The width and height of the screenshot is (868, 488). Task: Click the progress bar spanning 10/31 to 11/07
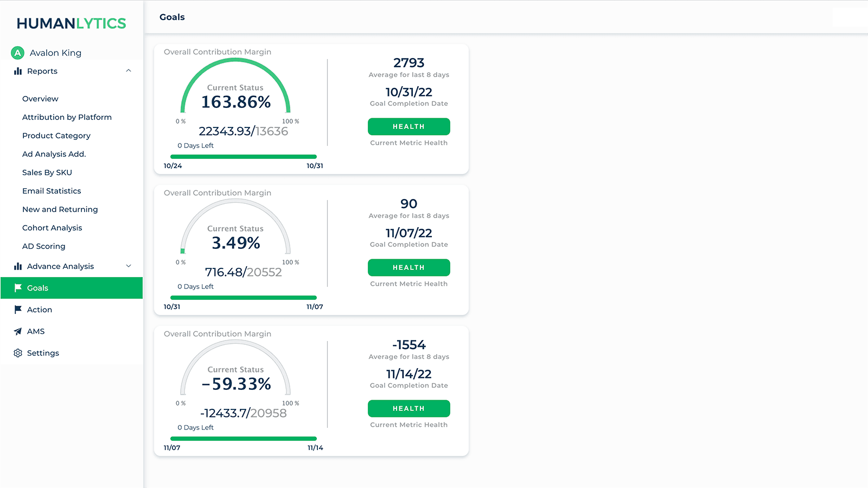point(243,297)
